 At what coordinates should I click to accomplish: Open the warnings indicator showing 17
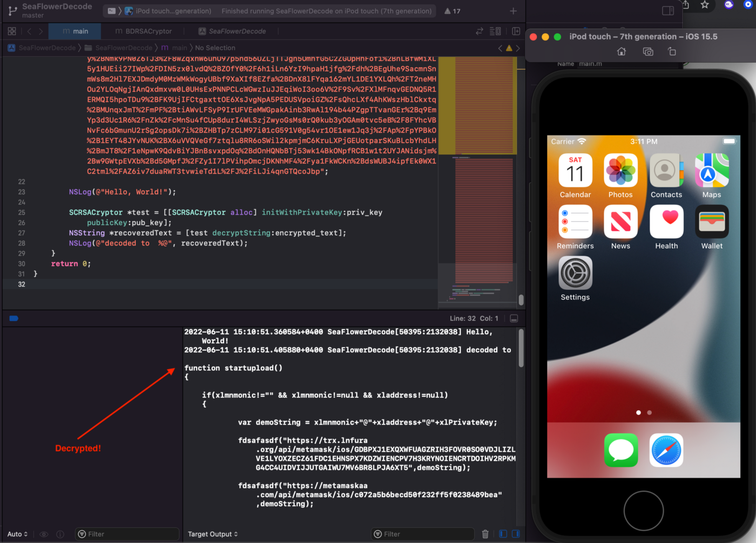452,11
